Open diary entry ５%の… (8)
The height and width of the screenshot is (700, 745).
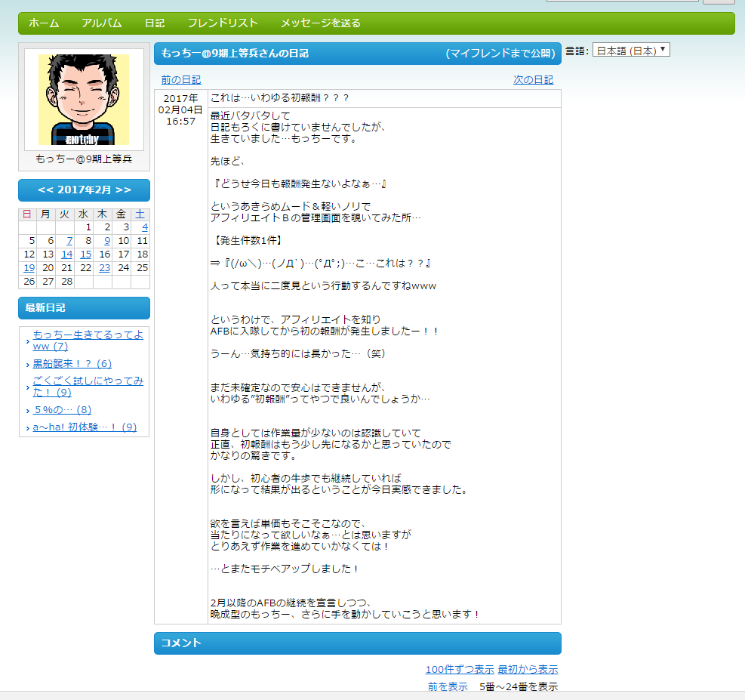(62, 410)
